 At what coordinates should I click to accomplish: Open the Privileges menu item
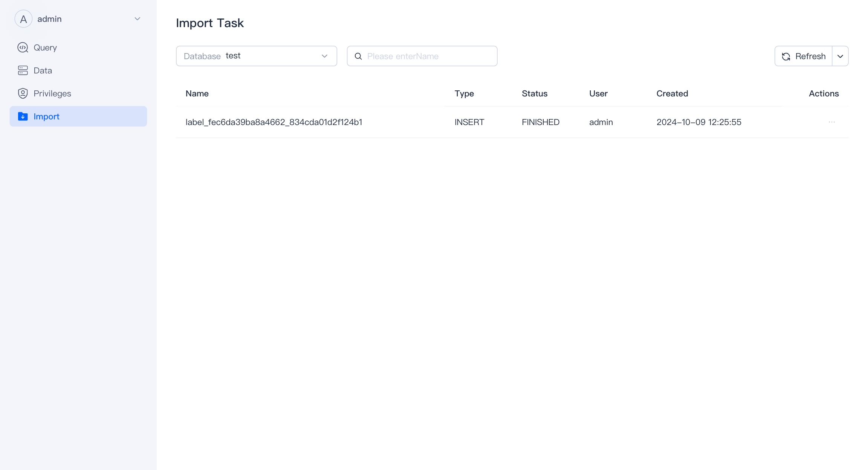click(52, 93)
